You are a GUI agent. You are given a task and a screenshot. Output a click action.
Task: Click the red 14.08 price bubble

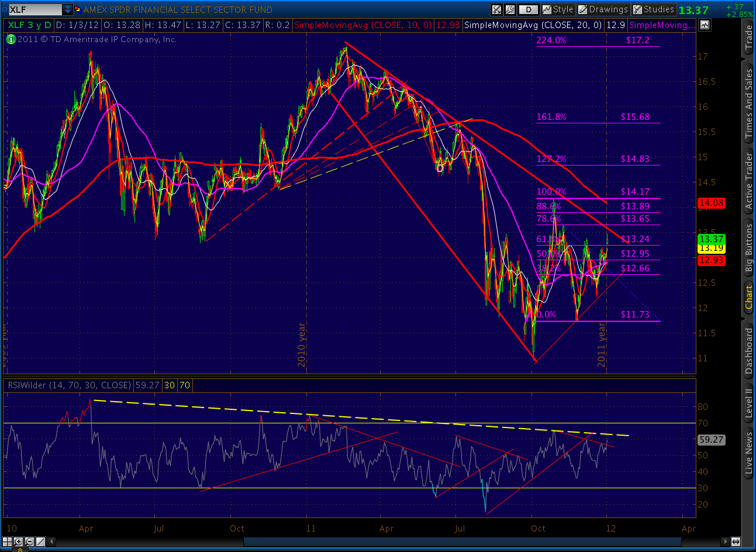point(712,203)
